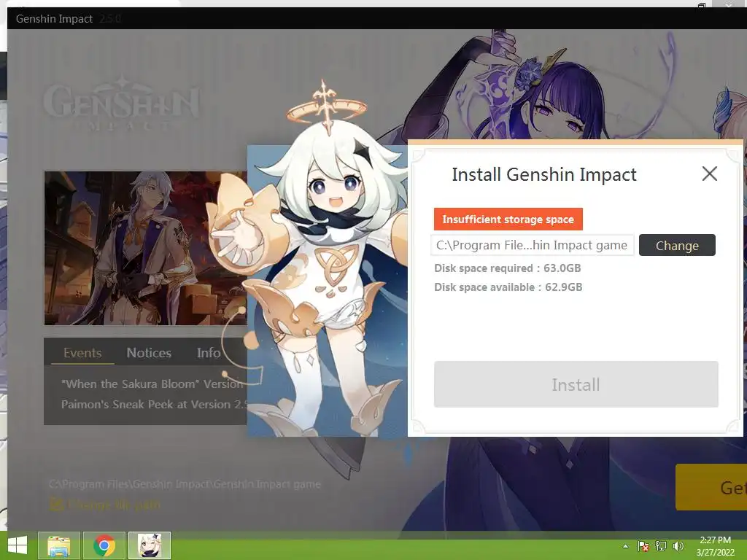This screenshot has width=747, height=560.
Task: Click the Change file path link
Action: point(105,505)
